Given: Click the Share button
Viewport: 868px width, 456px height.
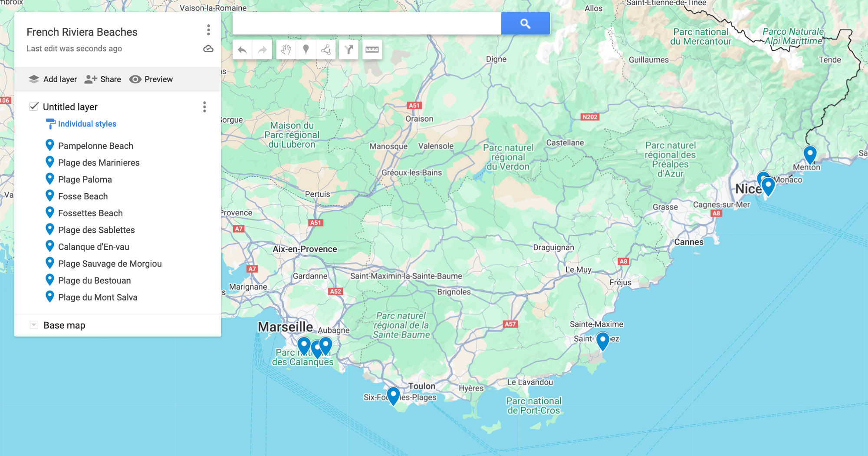Looking at the screenshot, I should pyautogui.click(x=103, y=79).
